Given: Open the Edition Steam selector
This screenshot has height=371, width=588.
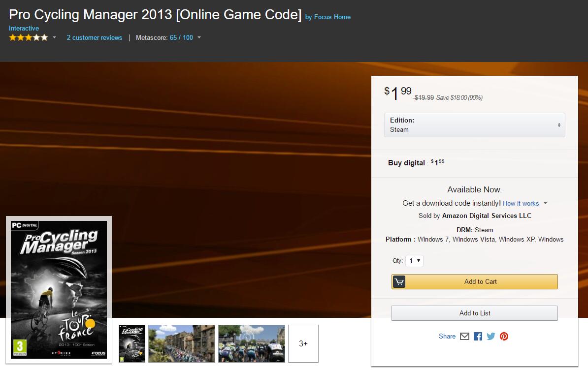Looking at the screenshot, I should [474, 125].
